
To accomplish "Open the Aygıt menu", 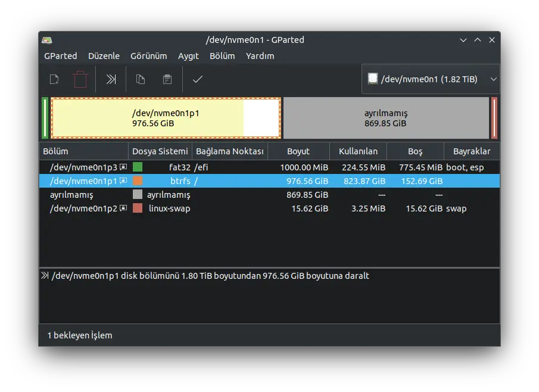I will point(188,56).
